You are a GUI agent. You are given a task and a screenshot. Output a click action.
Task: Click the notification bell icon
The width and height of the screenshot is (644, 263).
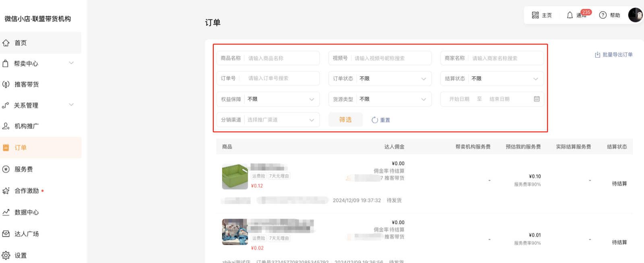tap(570, 15)
